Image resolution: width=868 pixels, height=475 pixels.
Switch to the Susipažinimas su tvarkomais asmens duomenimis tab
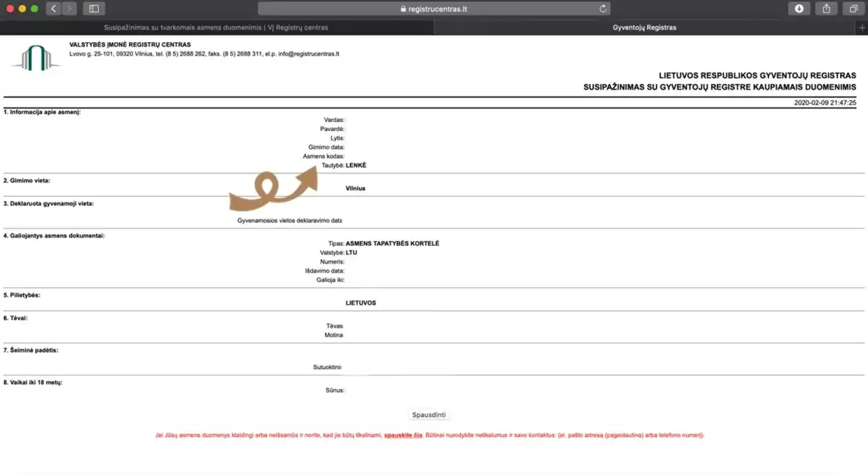point(216,28)
